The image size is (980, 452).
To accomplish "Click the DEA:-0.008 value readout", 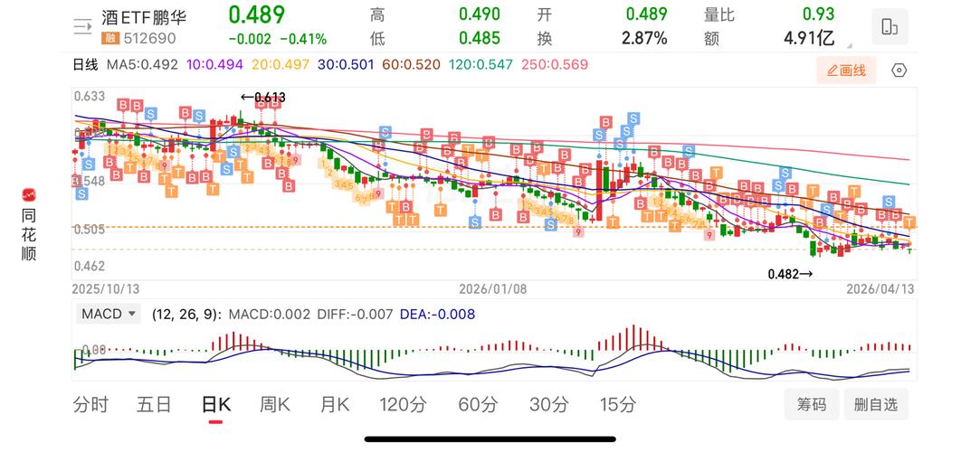I will click(x=437, y=314).
